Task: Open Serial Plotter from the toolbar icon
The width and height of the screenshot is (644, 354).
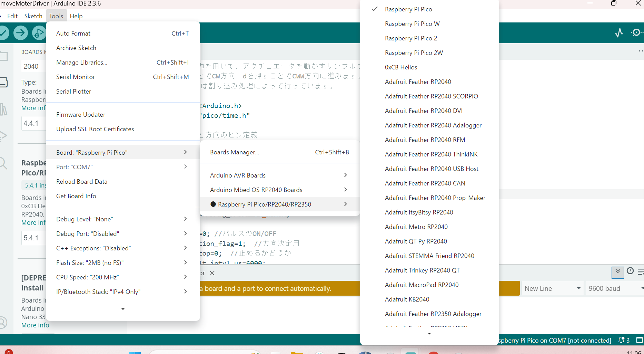Action: [619, 33]
